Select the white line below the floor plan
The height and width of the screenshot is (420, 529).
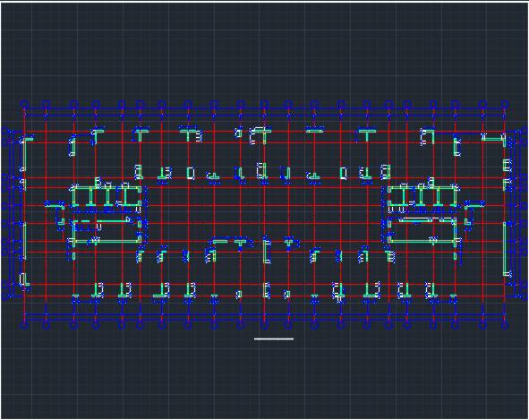pos(274,339)
